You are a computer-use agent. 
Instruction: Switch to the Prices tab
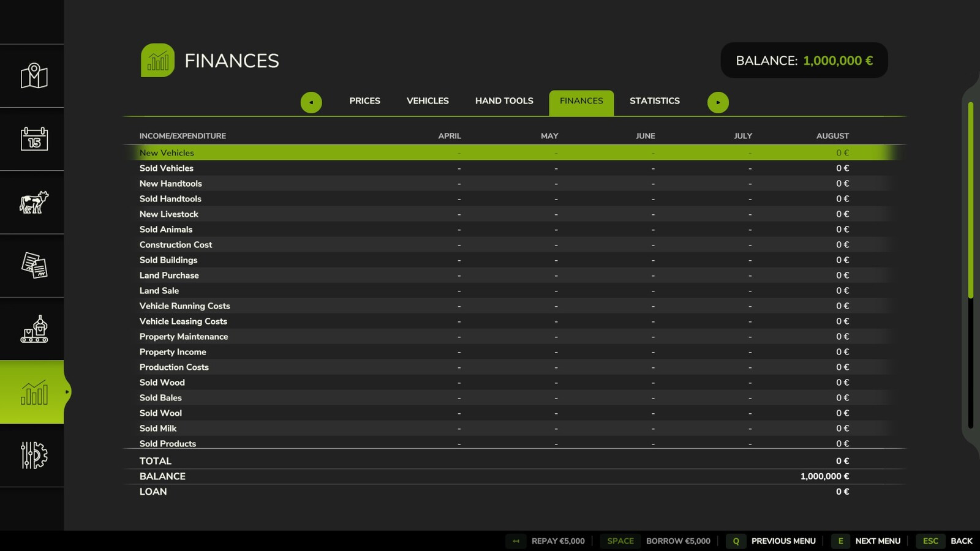coord(364,101)
